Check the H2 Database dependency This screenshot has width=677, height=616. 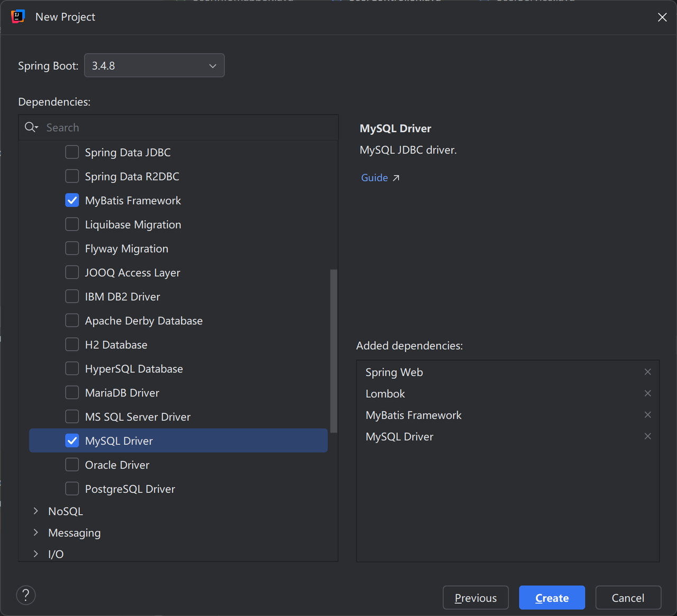pos(72,345)
